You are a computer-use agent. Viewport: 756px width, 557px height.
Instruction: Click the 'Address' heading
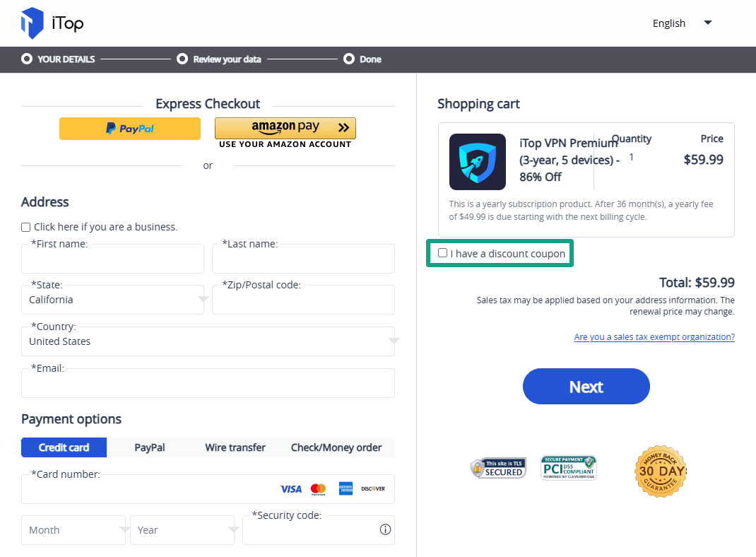(45, 202)
